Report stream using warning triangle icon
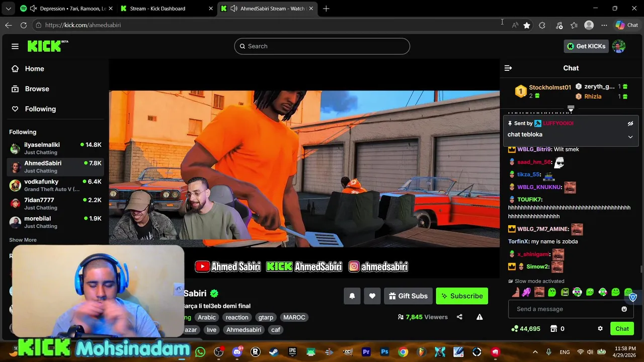 479,317
